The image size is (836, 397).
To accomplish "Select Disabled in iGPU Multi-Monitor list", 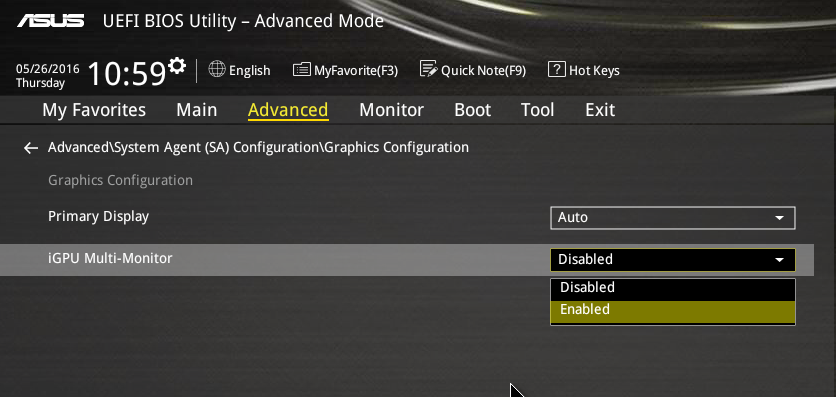I will click(x=672, y=288).
